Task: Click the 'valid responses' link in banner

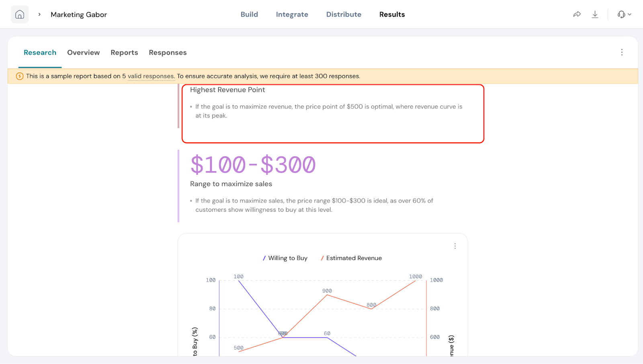Action: [x=151, y=76]
